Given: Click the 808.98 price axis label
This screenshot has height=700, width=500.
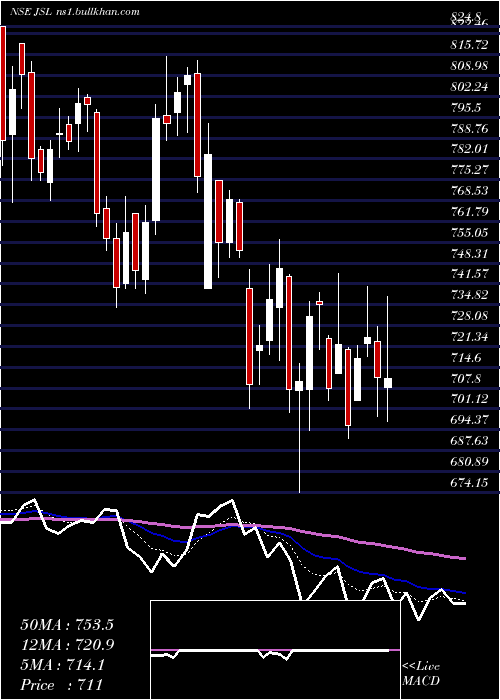Looking at the screenshot, I should (469, 66).
